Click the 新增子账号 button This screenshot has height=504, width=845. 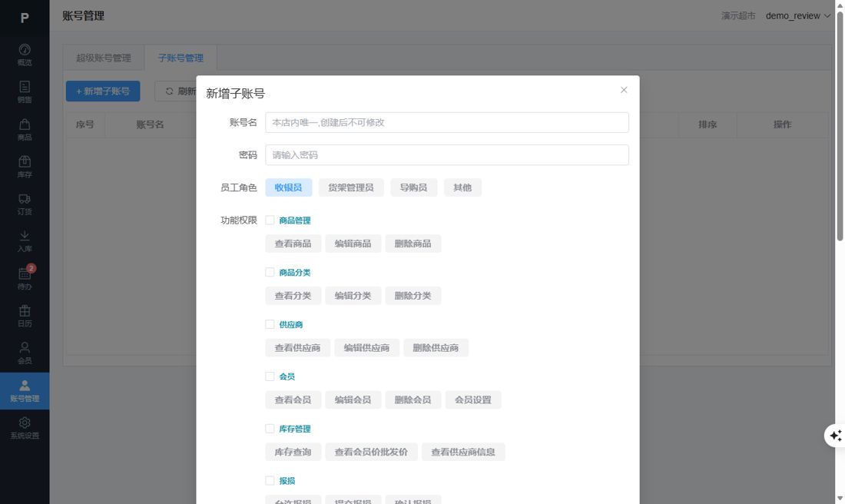(x=103, y=91)
